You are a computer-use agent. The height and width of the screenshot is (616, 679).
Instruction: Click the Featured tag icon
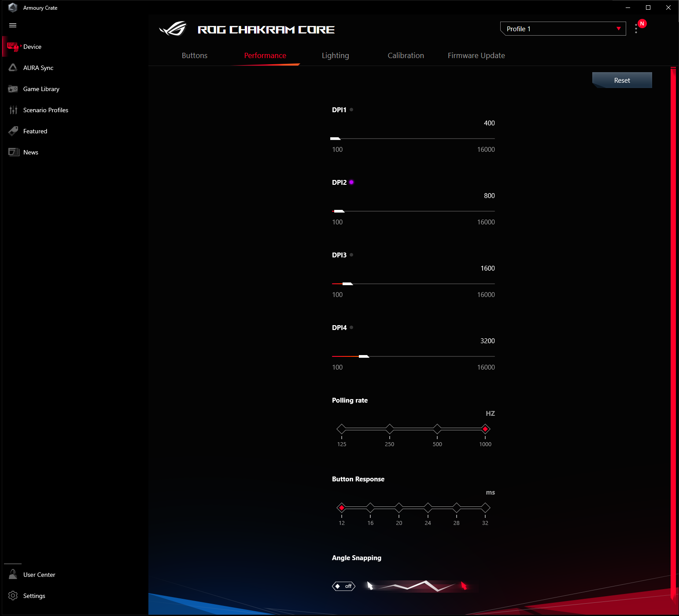(13, 131)
